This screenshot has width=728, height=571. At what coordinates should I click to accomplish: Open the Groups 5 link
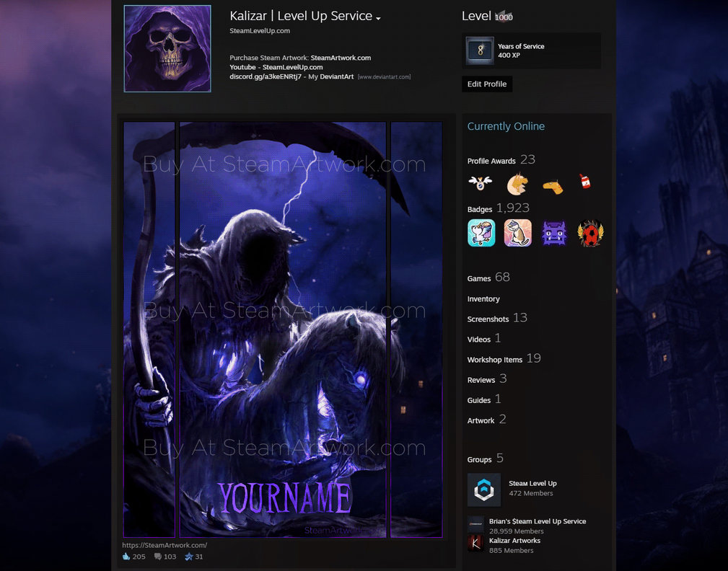[x=485, y=459]
